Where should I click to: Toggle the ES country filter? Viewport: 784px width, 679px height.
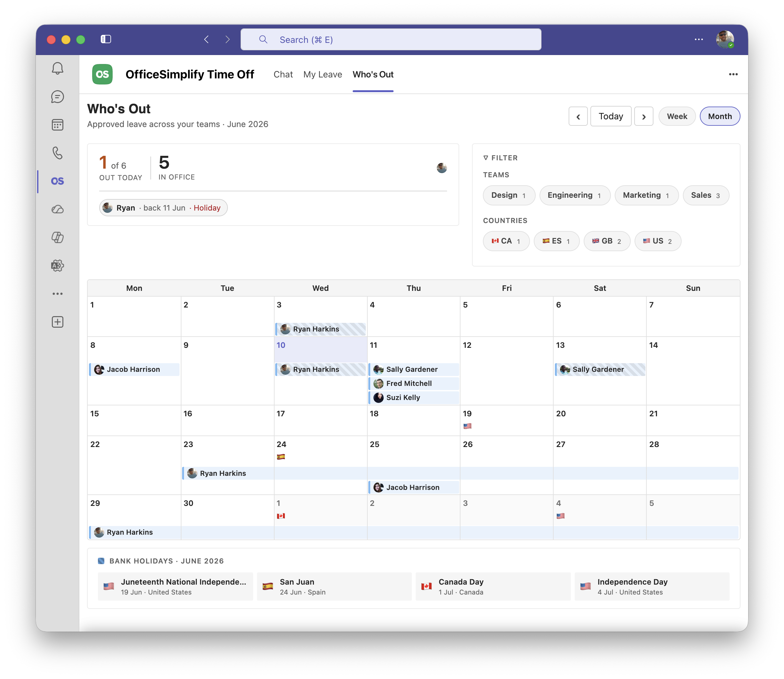(x=556, y=241)
